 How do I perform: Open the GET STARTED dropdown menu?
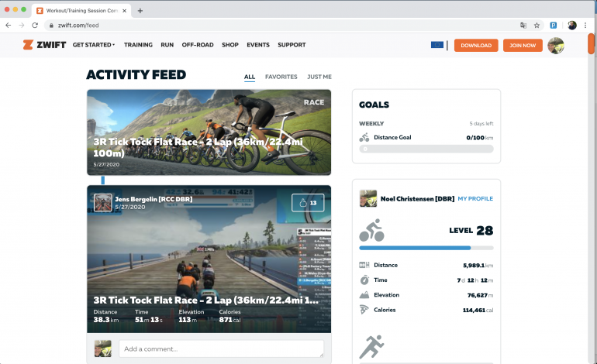tap(94, 45)
